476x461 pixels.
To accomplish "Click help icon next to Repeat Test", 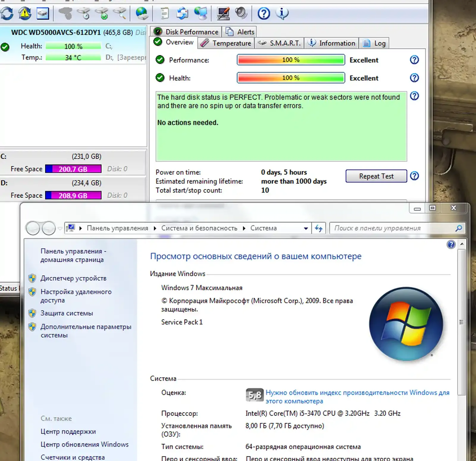I will click(x=414, y=176).
